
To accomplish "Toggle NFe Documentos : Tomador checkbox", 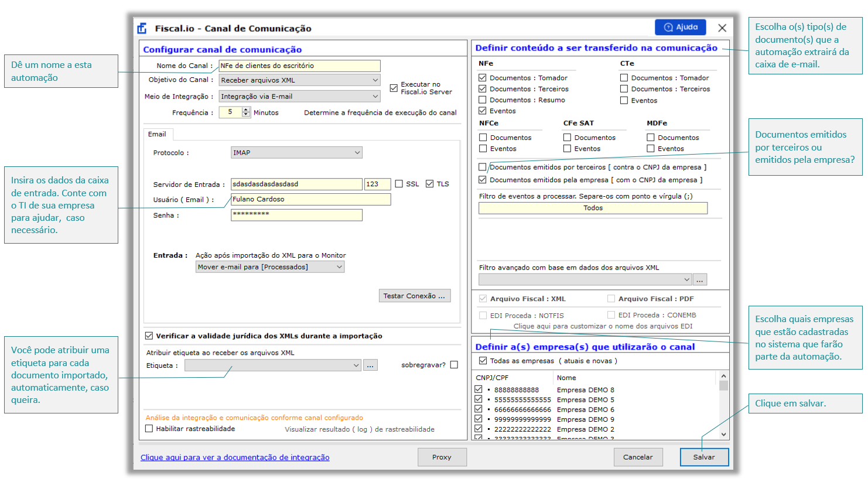I will (482, 77).
